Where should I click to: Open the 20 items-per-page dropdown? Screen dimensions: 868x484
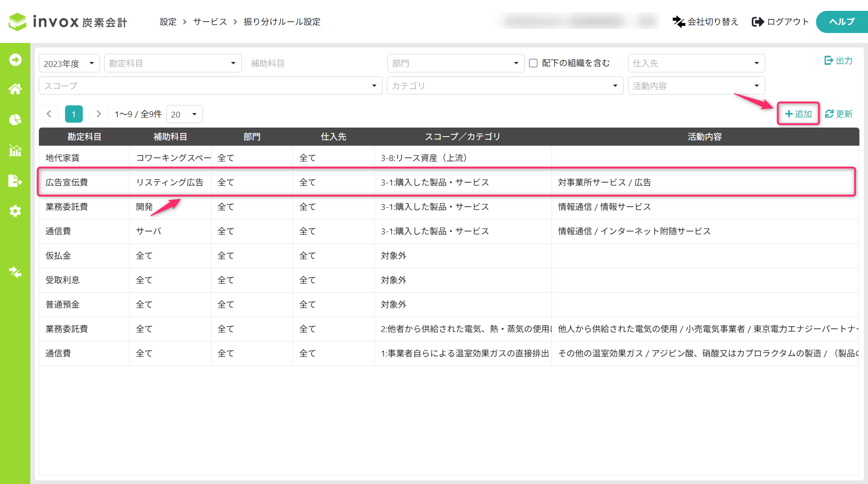point(184,114)
